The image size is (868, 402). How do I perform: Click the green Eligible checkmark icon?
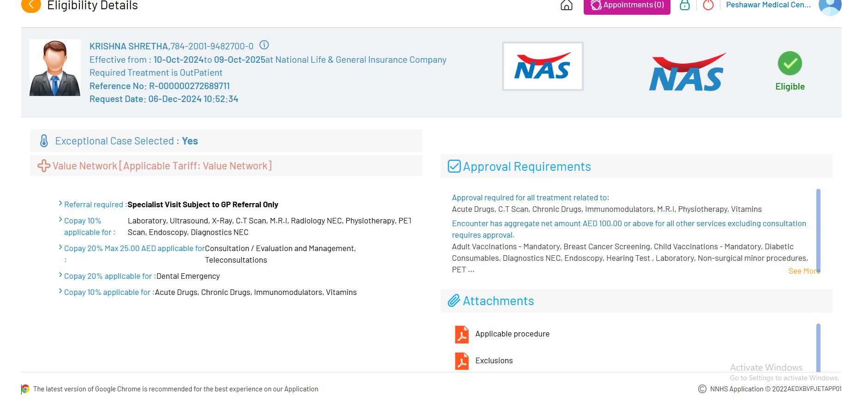click(x=790, y=63)
